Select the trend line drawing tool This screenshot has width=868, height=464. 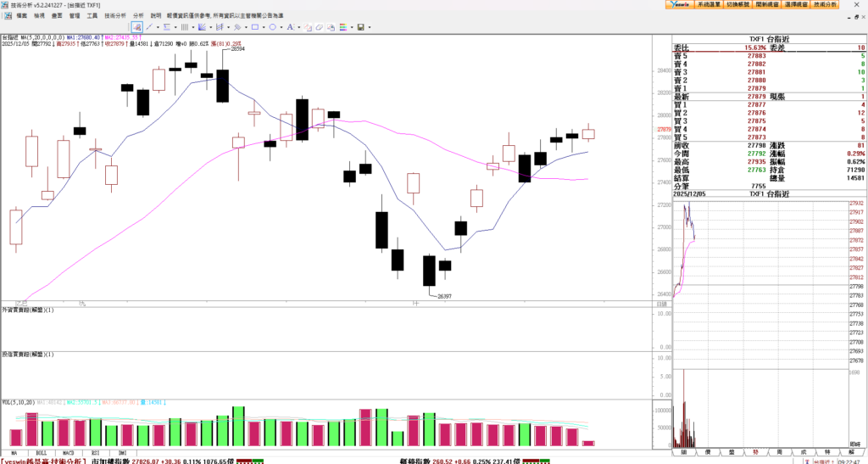pos(149,27)
